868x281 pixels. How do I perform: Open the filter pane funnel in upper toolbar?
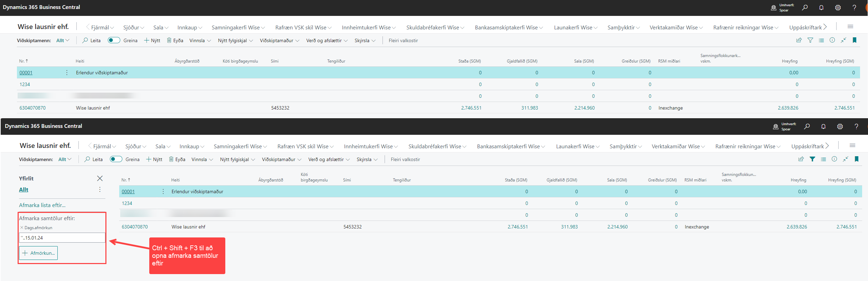pos(810,40)
